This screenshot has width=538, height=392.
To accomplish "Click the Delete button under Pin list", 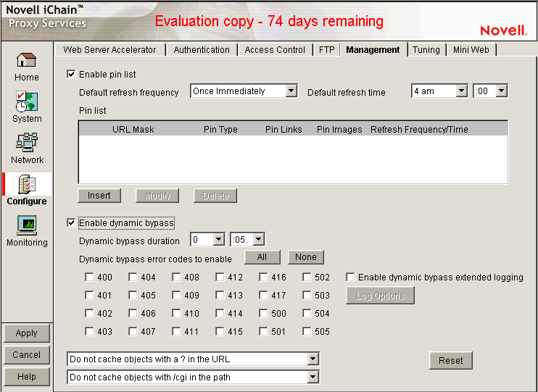I will tap(215, 196).
